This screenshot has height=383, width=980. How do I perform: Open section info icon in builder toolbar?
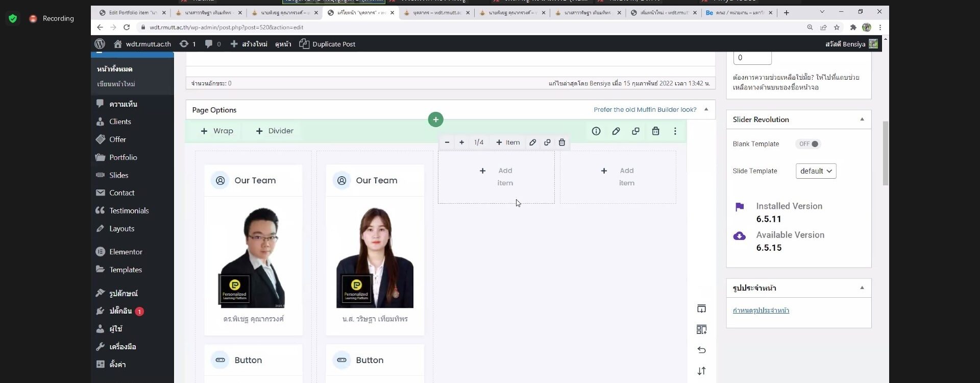tap(596, 131)
